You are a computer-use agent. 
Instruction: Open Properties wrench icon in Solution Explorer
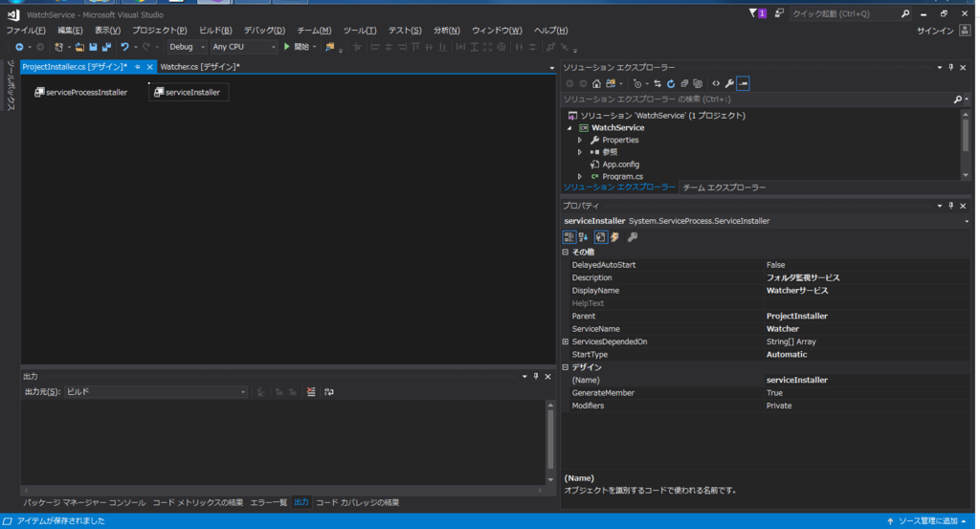click(x=729, y=83)
